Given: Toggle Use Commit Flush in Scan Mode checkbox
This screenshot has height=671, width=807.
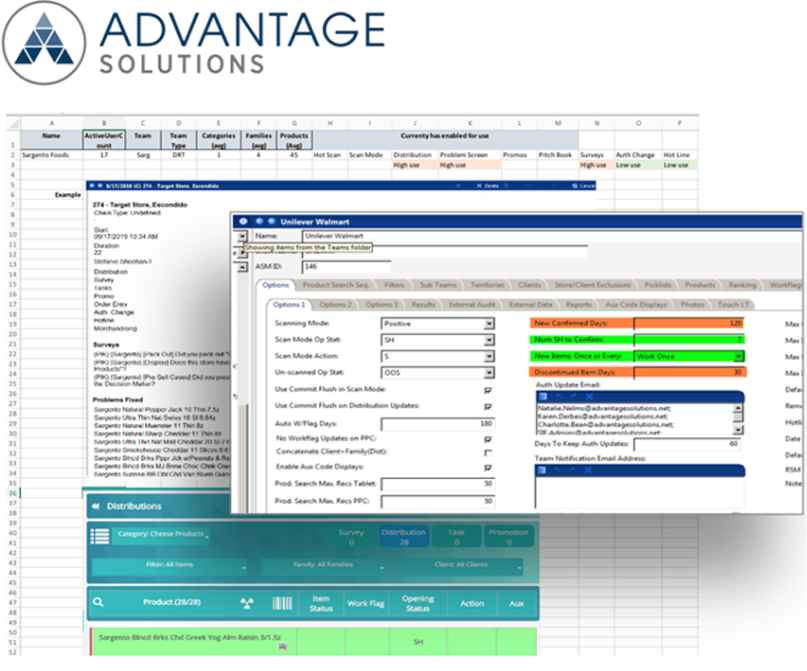Looking at the screenshot, I should [x=488, y=390].
